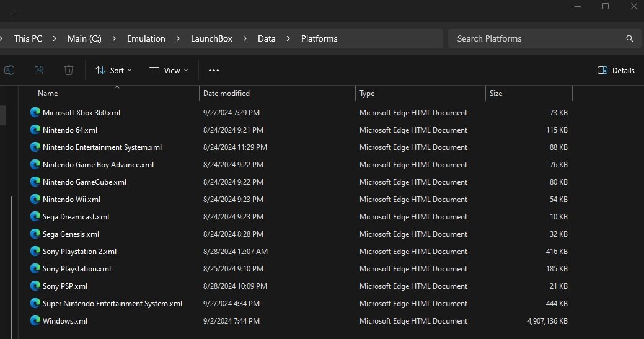Click the Edge icon beside Nintendo Wii.xml

pyautogui.click(x=35, y=199)
